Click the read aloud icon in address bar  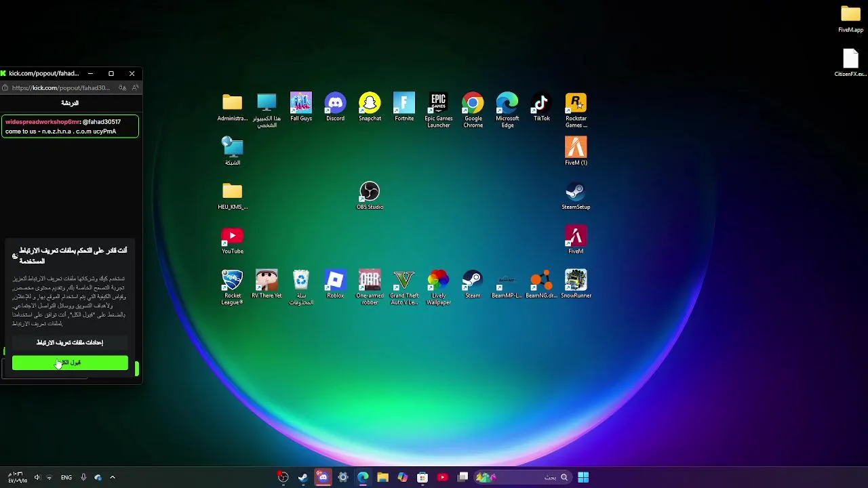click(135, 87)
